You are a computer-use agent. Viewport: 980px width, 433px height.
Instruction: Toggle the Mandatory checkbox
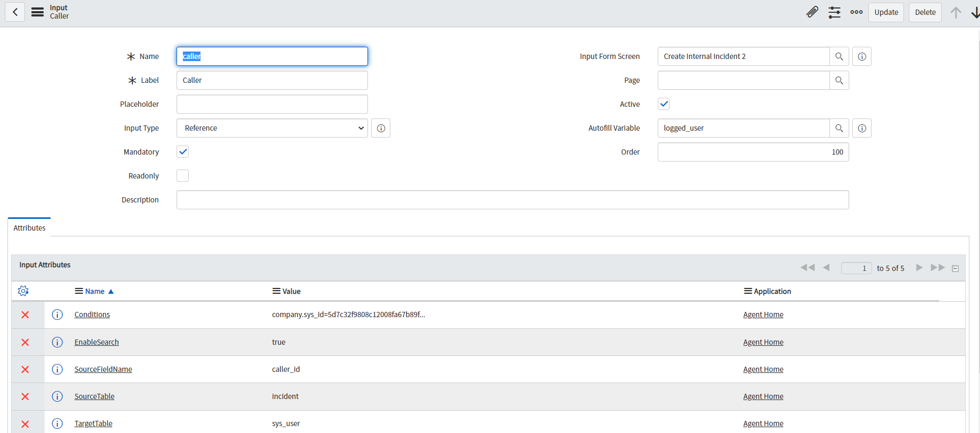click(182, 152)
